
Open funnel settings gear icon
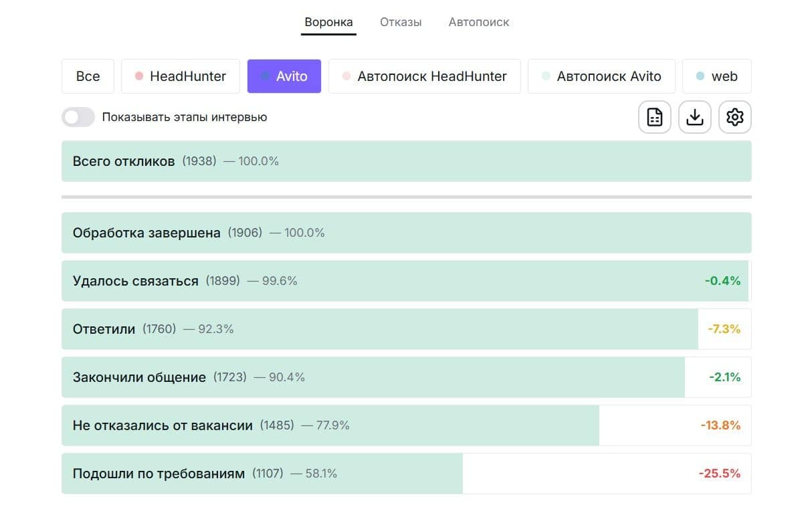pyautogui.click(x=735, y=117)
